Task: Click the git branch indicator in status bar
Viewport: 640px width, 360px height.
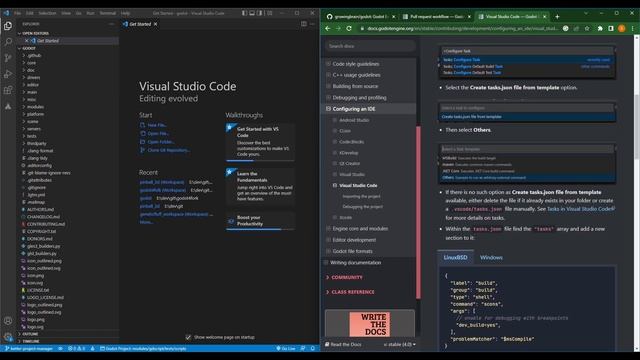Action: coord(29,349)
